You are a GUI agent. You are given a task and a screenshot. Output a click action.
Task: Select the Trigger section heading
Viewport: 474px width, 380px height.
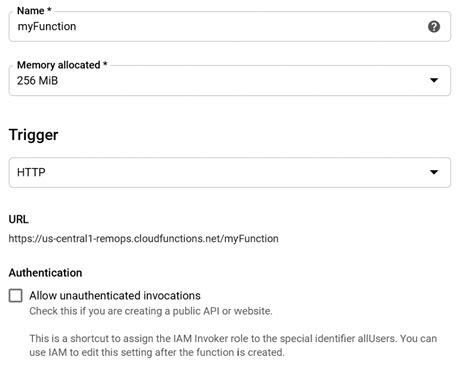pos(33,135)
